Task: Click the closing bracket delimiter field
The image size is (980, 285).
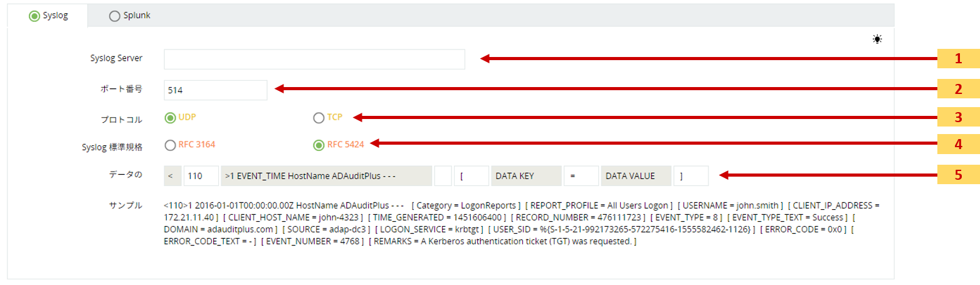Action: (690, 176)
